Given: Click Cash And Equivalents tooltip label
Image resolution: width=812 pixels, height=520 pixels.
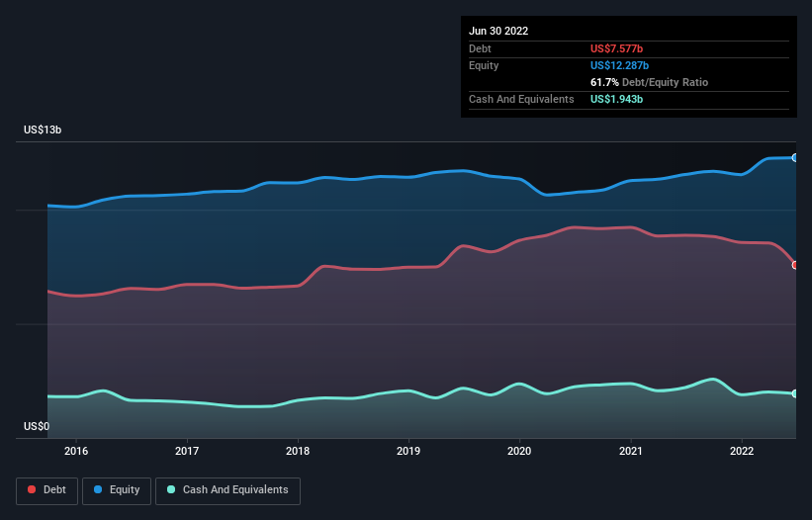Looking at the screenshot, I should 521,99.
